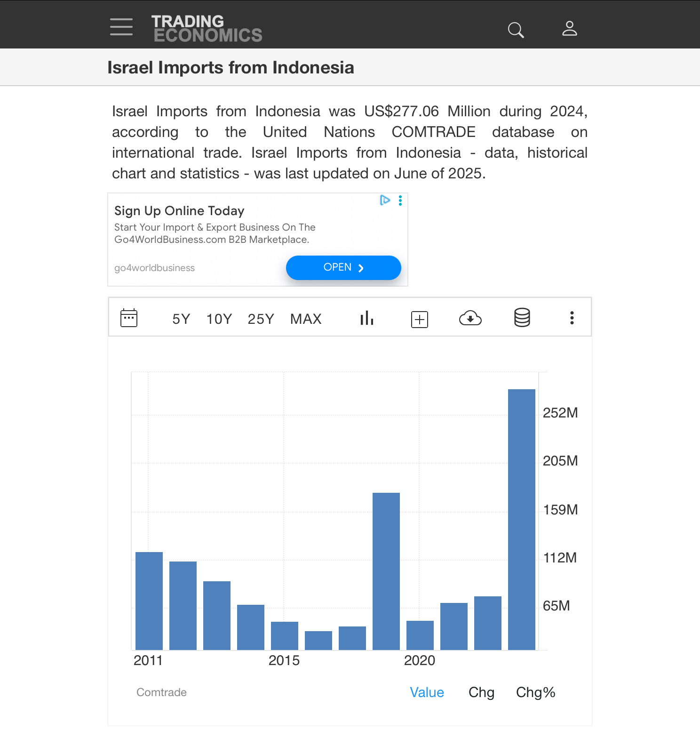Open the chart options three-dot menu
The image size is (700, 730).
coord(572,319)
